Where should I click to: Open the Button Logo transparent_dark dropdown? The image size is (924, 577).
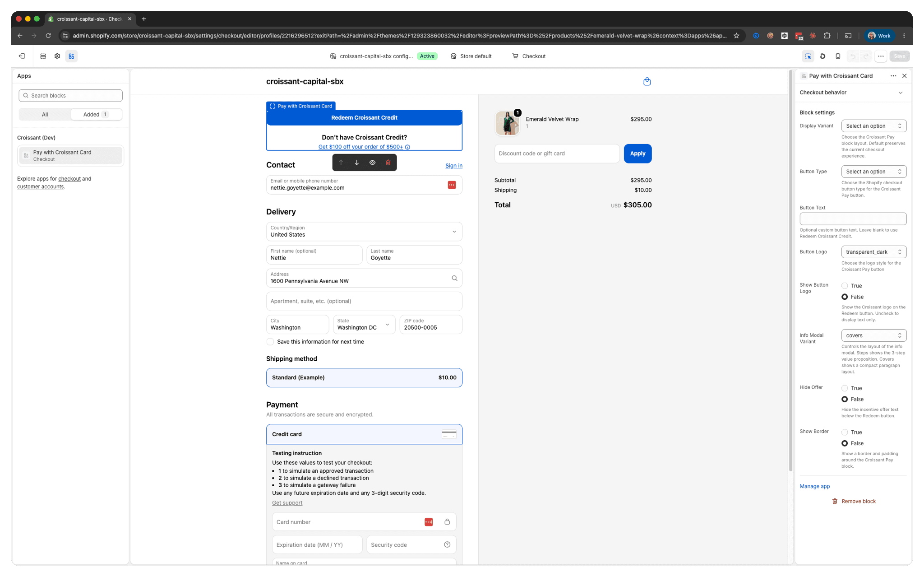click(x=873, y=252)
